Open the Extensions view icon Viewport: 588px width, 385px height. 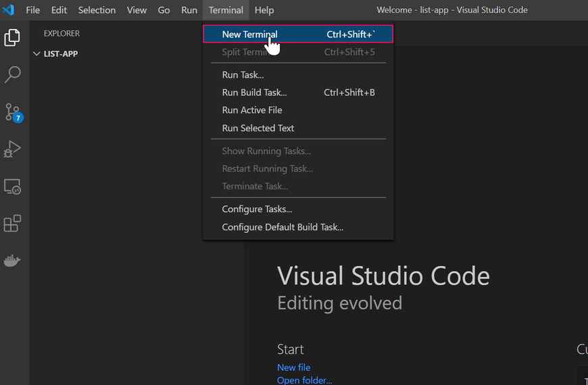[12, 224]
